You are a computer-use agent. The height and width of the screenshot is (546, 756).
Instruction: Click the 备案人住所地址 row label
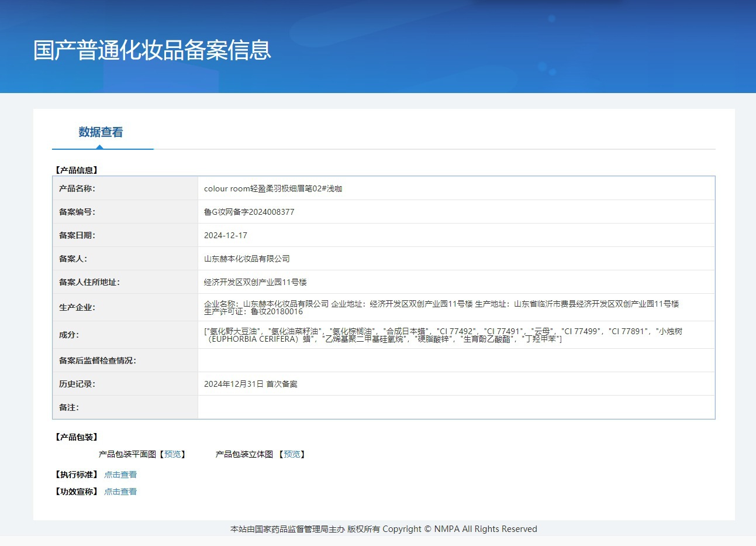tap(89, 282)
